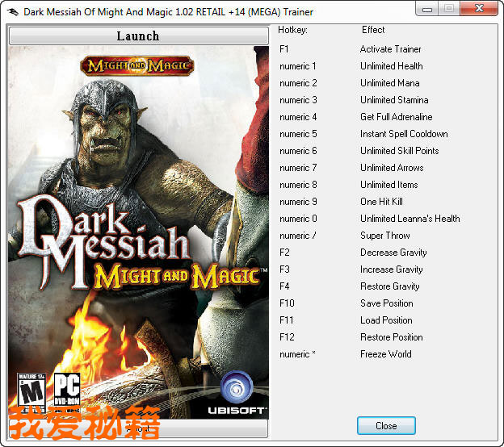
Task: Click the F10 hotkey label
Action: (287, 303)
